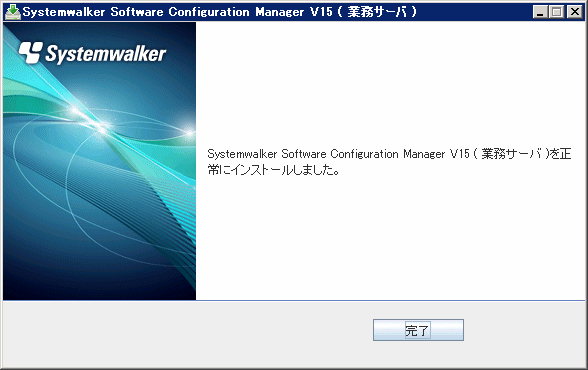
Task: Minimize the Systemwalker installer window
Action: (x=540, y=12)
